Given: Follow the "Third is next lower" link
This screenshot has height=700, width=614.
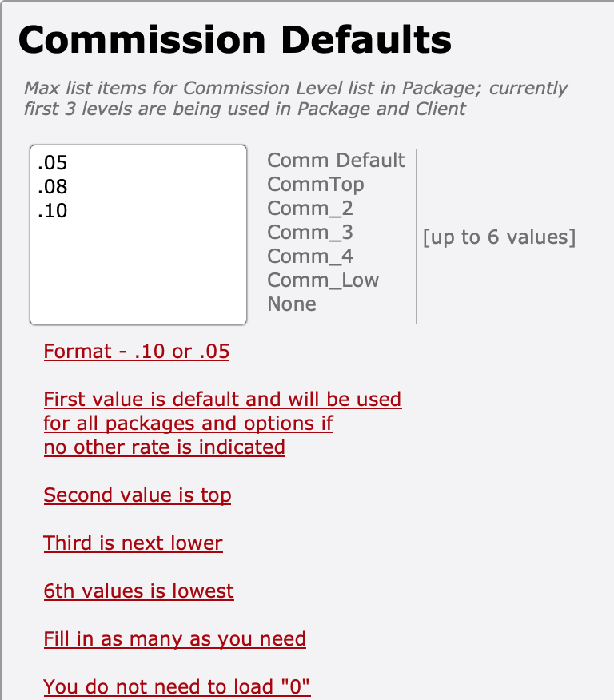Looking at the screenshot, I should pyautogui.click(x=134, y=543).
